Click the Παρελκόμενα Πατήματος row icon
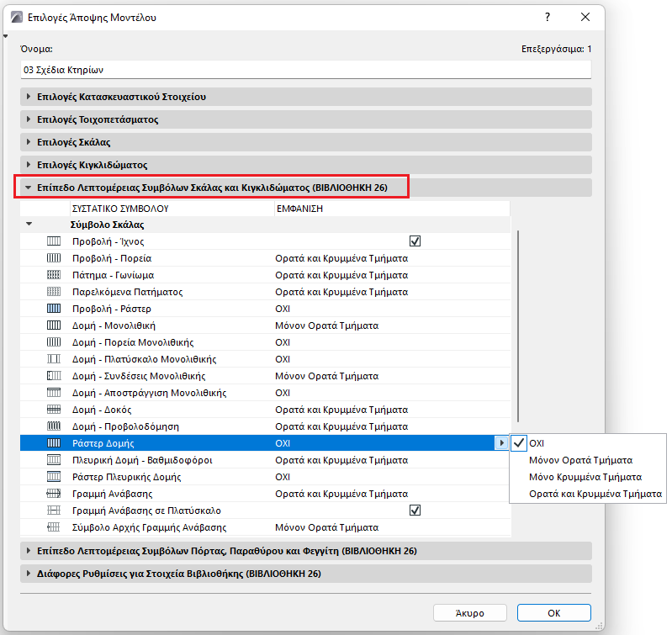This screenshot has height=635, width=672. (54, 292)
